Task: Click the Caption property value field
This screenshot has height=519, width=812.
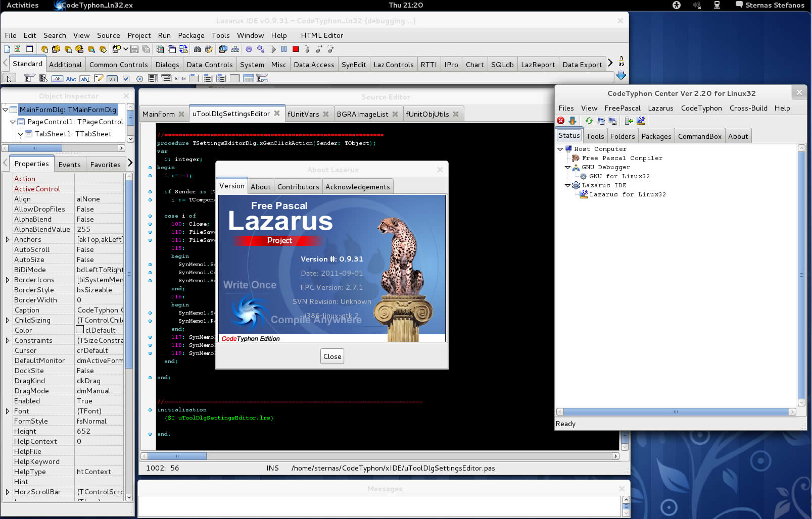Action: tap(99, 310)
